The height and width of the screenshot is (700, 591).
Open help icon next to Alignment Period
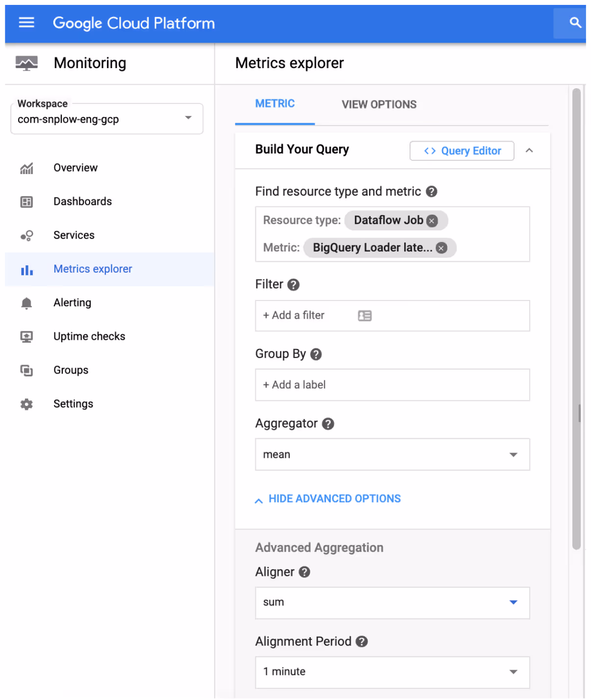pos(362,641)
